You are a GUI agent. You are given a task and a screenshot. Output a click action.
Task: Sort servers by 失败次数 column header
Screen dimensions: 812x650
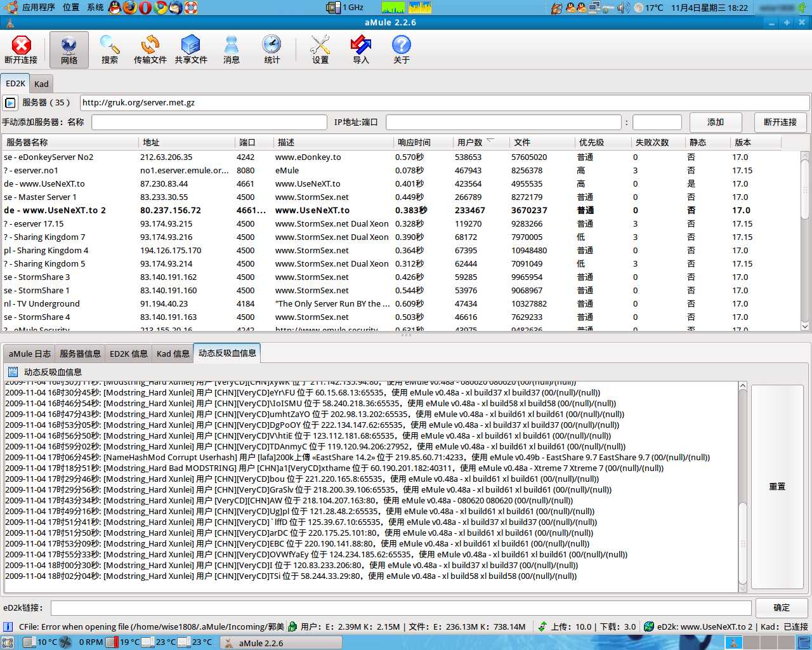coord(658,142)
